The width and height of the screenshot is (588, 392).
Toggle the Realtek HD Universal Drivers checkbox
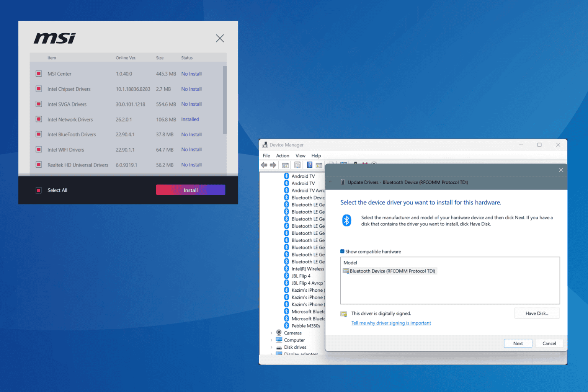point(39,165)
